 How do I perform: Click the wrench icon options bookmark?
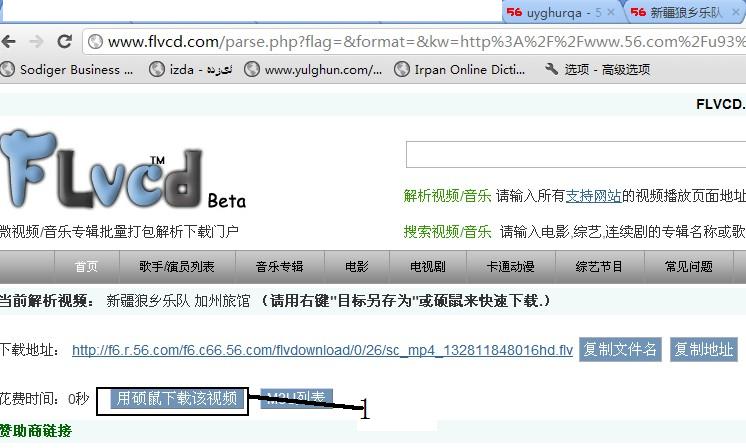[x=598, y=69]
